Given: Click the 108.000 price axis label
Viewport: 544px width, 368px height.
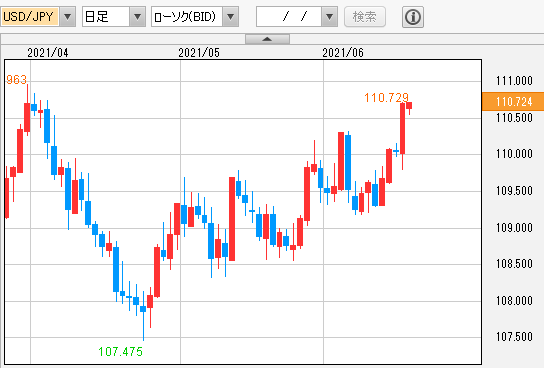Looking at the screenshot, I should pos(514,301).
